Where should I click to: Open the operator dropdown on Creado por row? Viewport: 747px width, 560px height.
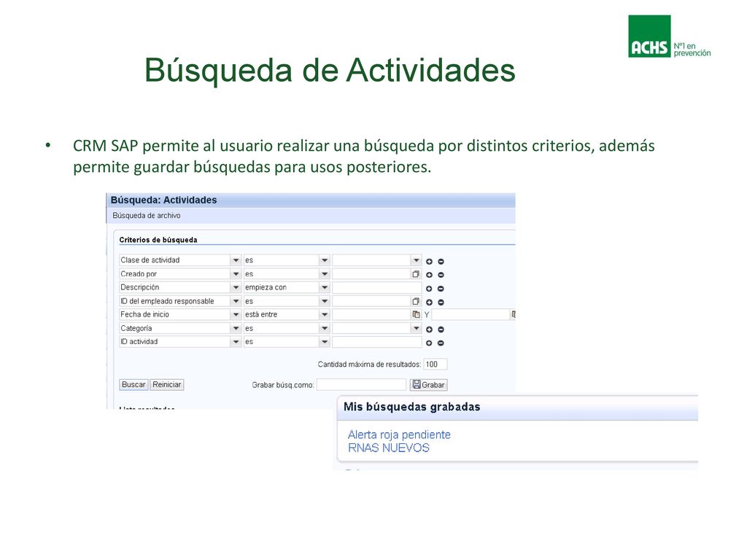coord(325,274)
